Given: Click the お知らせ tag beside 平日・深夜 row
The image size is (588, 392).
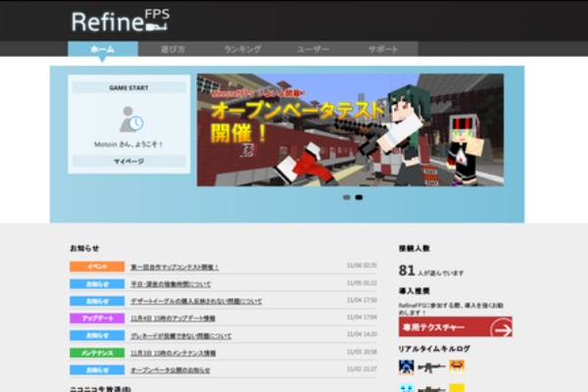Looking at the screenshot, I should click(97, 284).
